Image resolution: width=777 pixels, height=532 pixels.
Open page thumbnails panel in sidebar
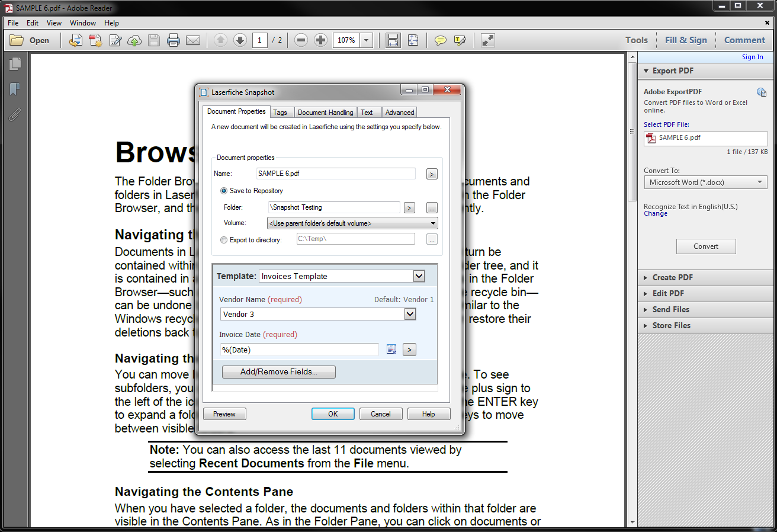pos(15,63)
